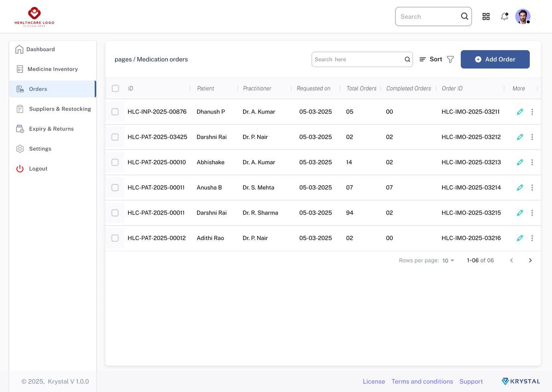552x392 pixels.
Task: Open the License link
Action: [x=374, y=381]
